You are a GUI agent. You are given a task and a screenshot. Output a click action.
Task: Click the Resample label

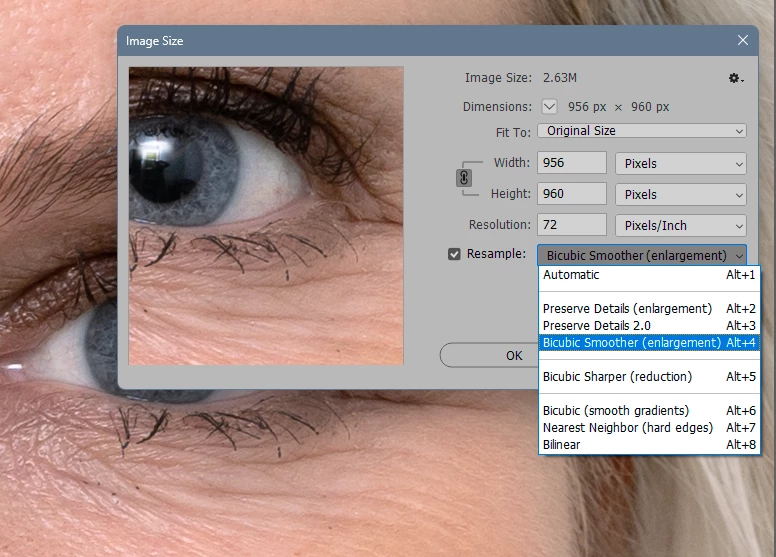click(496, 253)
